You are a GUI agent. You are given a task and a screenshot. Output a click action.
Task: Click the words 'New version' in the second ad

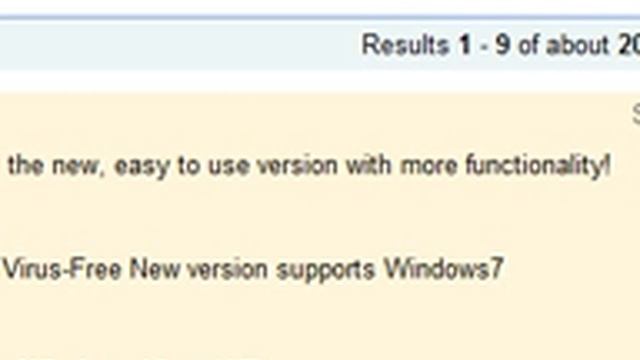pyautogui.click(x=198, y=269)
